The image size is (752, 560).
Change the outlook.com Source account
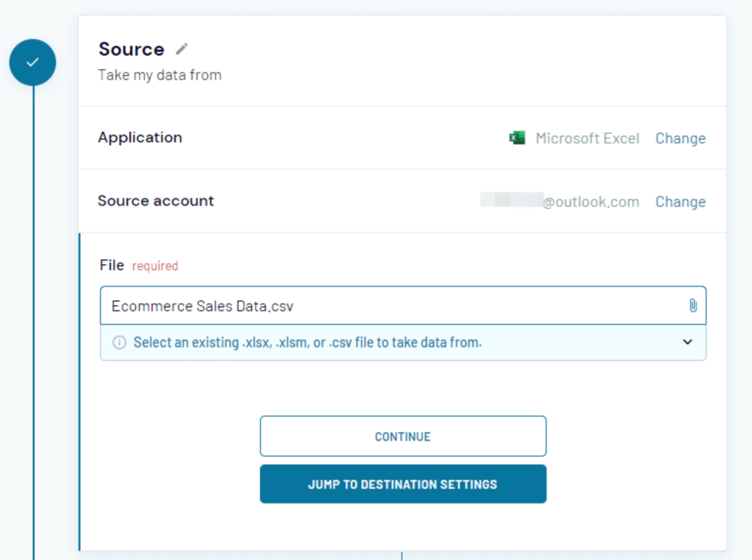point(680,201)
